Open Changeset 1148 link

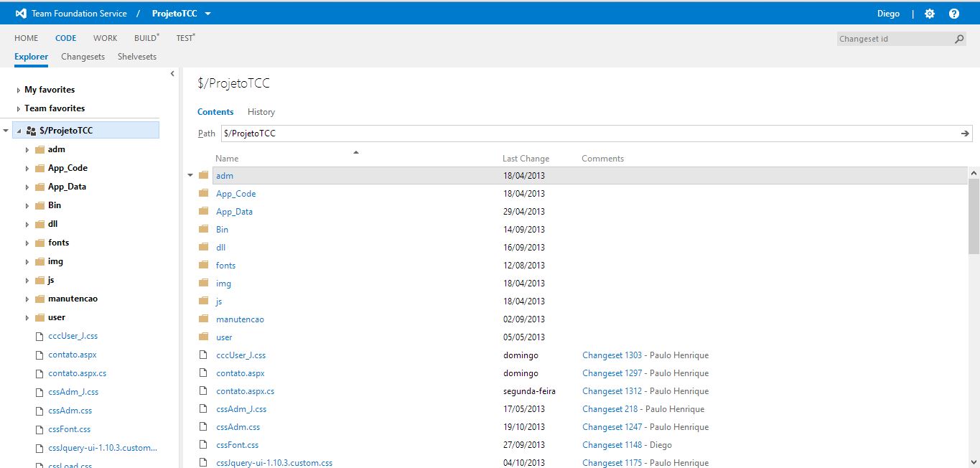click(612, 444)
